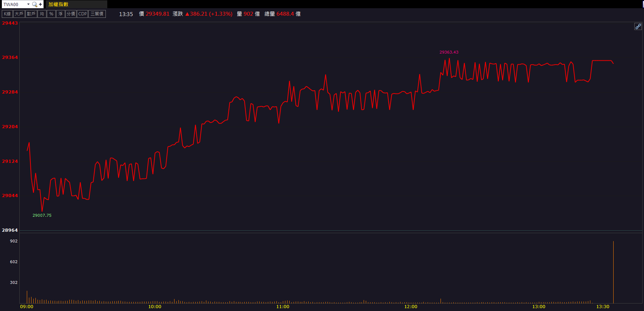The height and width of the screenshot is (311, 644).
Task: Click the 13:30 time axis label
Action: (603, 307)
